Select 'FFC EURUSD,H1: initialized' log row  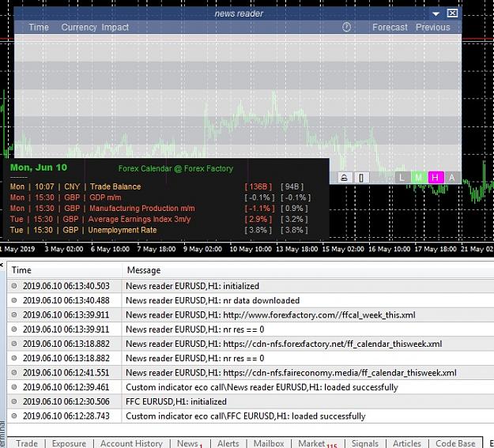point(251,401)
